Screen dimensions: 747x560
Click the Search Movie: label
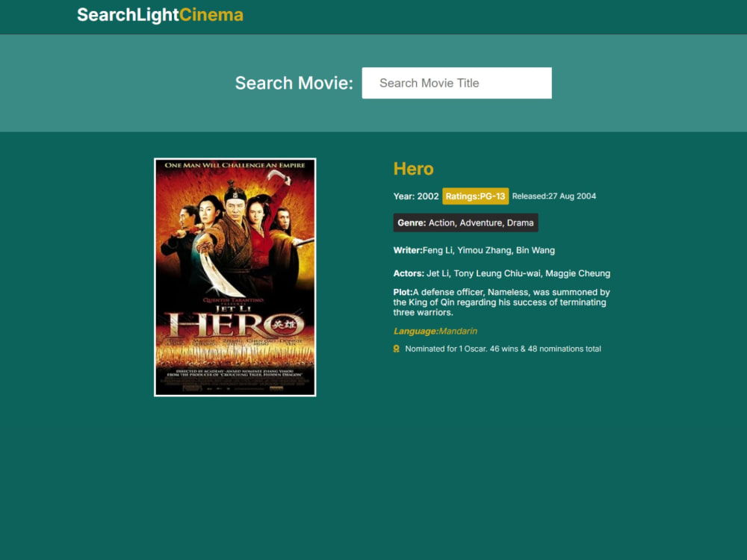coord(294,83)
